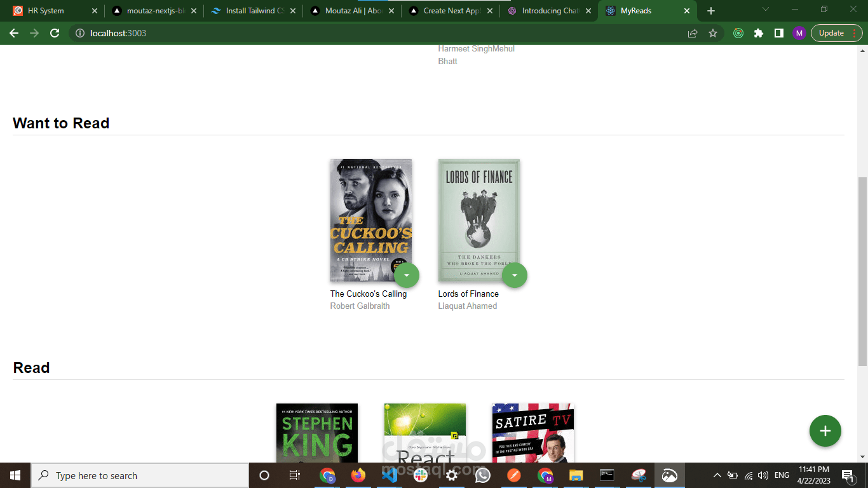Image resolution: width=868 pixels, height=488 pixels.
Task: Click the green circular extension icon
Action: pos(738,33)
